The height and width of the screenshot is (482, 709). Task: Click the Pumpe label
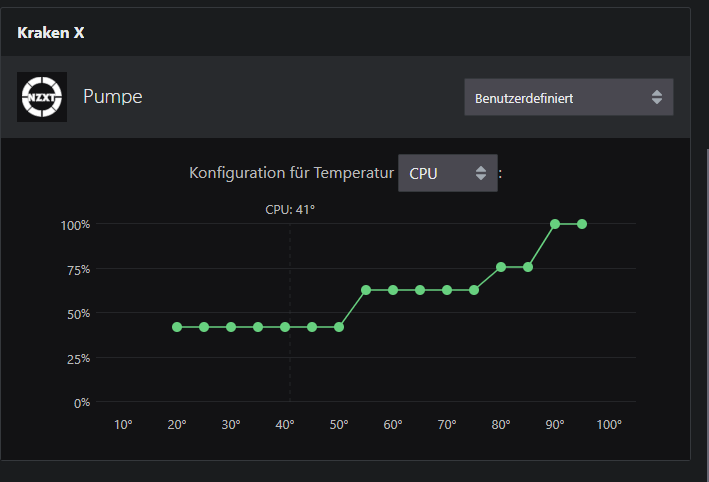113,97
